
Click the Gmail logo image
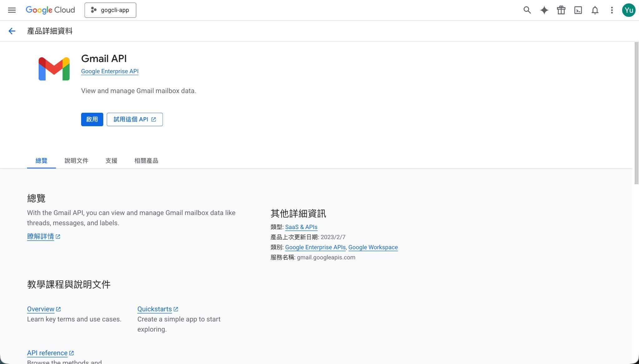click(x=54, y=69)
